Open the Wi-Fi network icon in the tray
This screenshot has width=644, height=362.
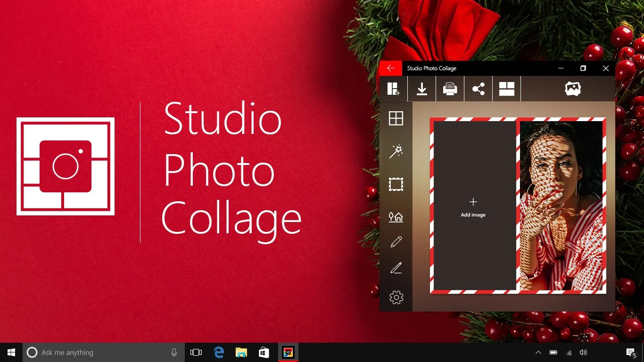[569, 353]
